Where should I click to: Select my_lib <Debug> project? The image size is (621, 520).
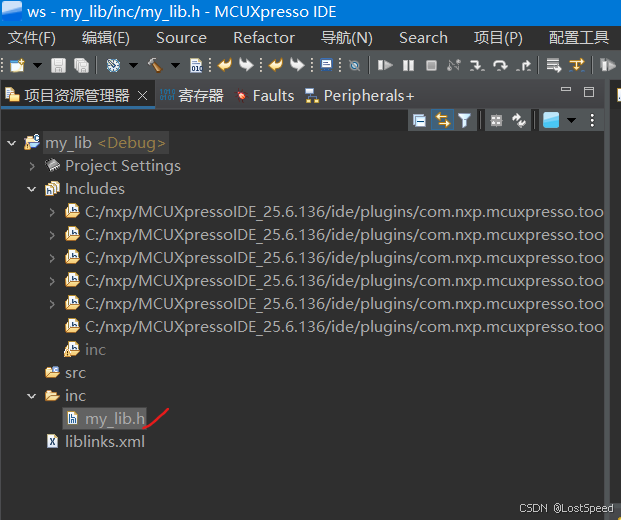105,143
